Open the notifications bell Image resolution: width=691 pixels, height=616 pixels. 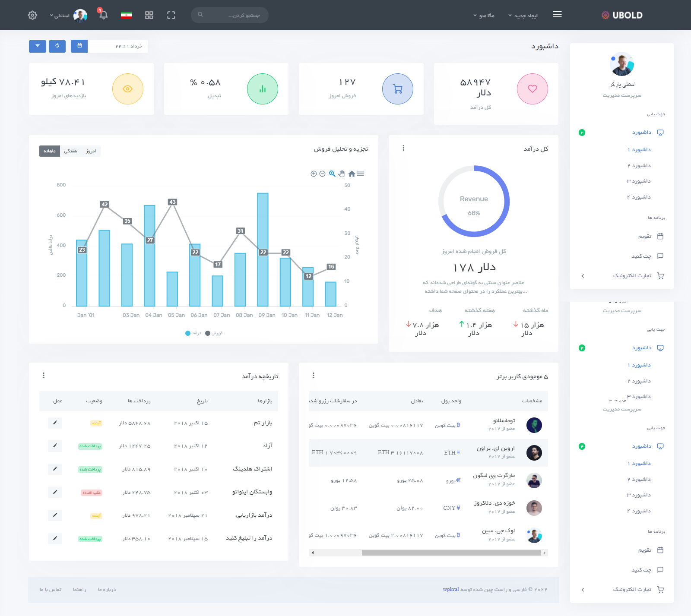click(103, 15)
